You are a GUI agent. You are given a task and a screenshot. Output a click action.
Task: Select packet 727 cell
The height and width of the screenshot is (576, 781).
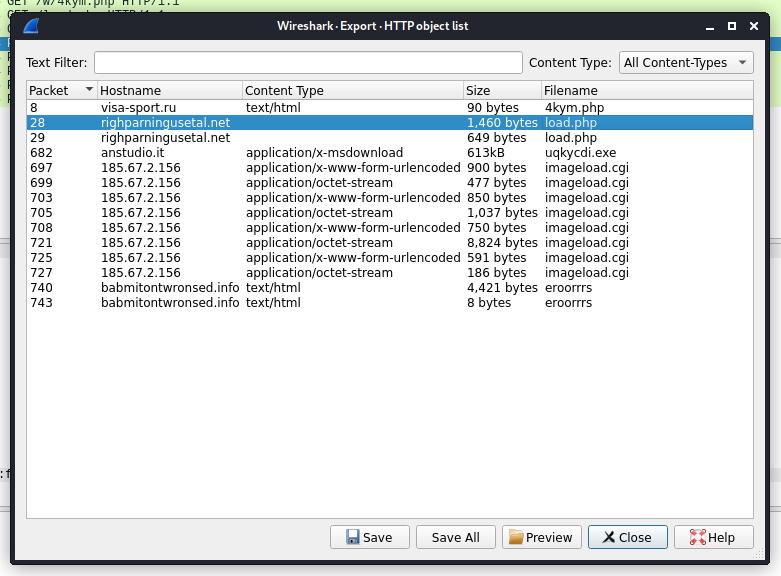tap(41, 272)
